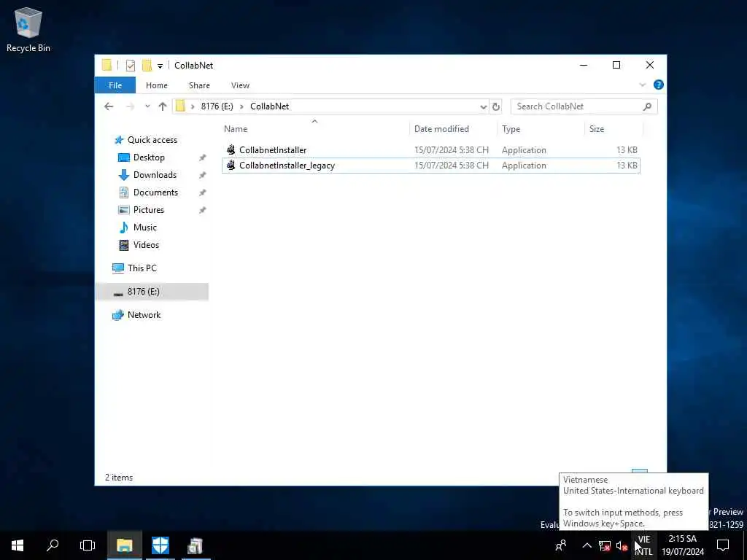Open taskbar Search

(53, 545)
